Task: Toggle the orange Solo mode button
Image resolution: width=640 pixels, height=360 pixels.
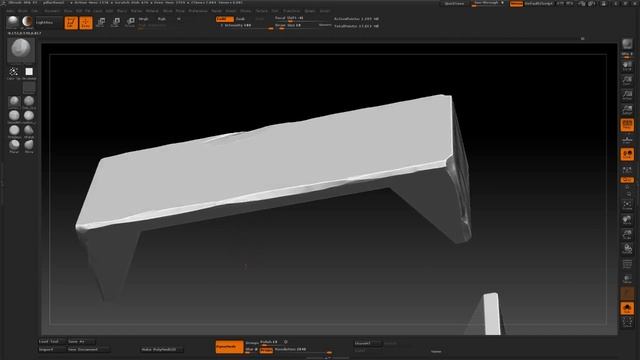Action: (x=627, y=308)
